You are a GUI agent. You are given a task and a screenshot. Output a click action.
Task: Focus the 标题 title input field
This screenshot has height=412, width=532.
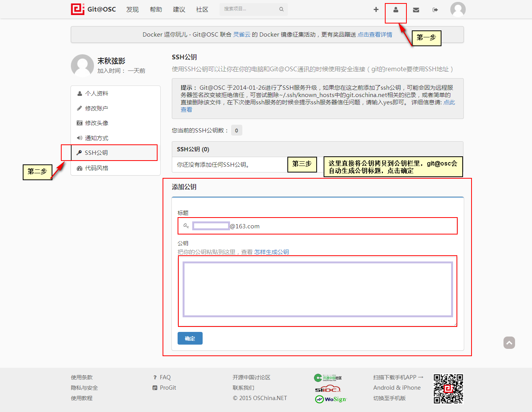(317, 226)
